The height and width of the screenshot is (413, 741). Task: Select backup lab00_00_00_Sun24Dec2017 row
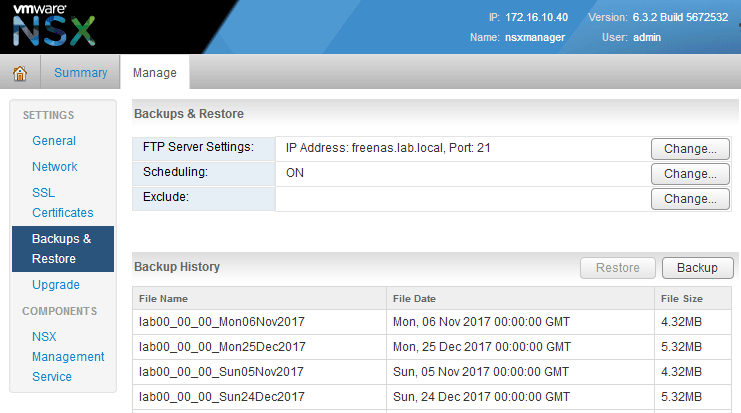coord(222,398)
